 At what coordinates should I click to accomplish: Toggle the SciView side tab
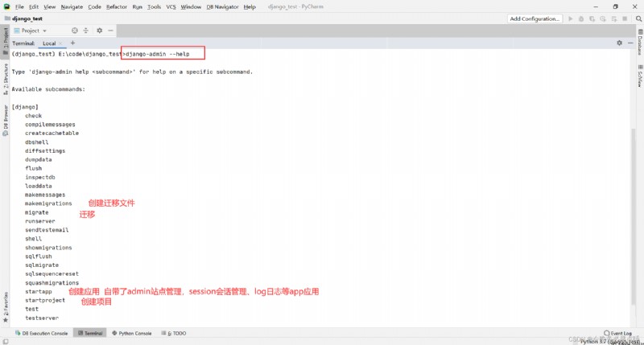(640, 76)
